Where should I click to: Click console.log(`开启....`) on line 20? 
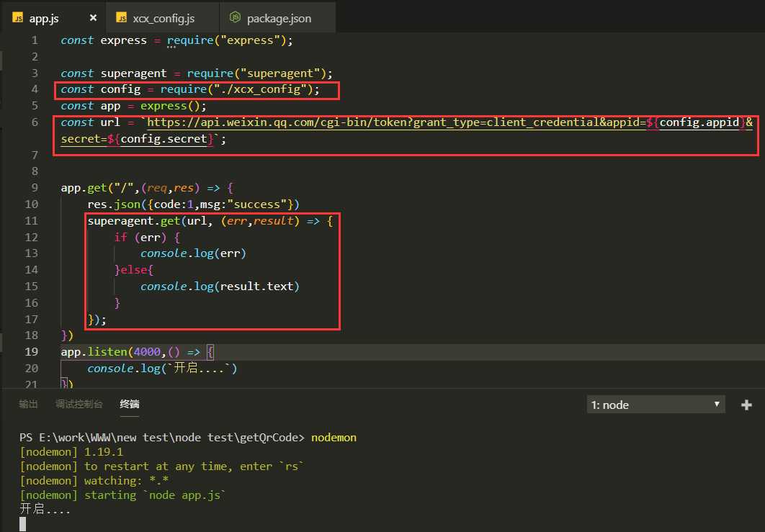click(162, 368)
